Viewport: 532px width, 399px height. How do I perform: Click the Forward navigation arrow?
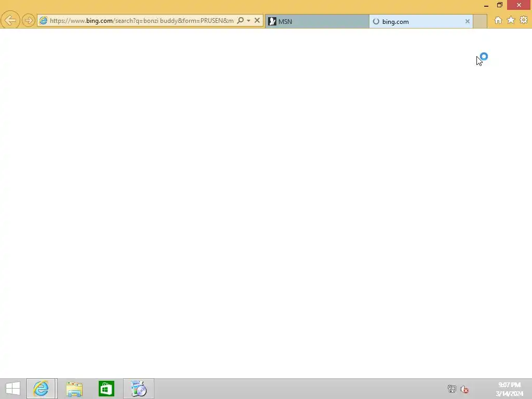point(29,20)
